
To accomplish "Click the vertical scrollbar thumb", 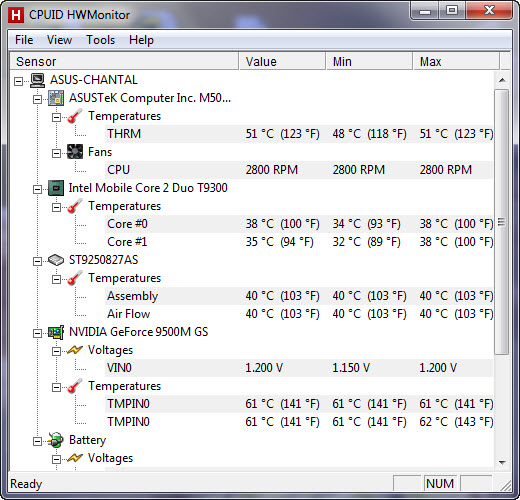I will coord(502,222).
